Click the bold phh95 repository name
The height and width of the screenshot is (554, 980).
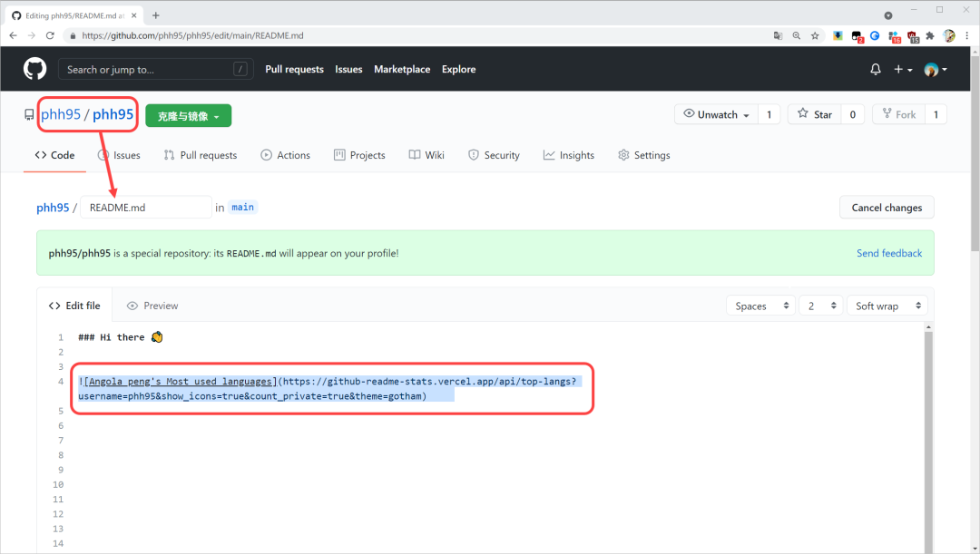point(113,114)
